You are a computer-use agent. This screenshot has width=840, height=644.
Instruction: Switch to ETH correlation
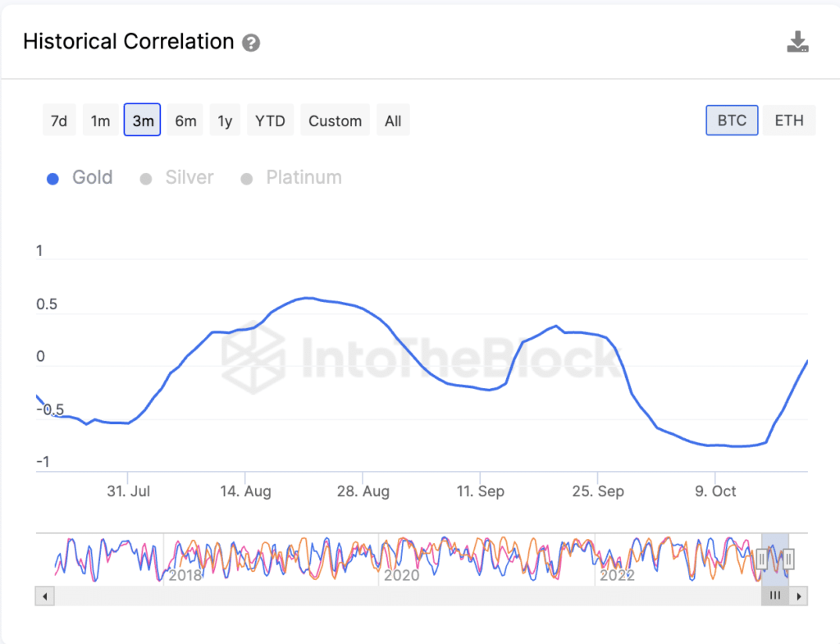click(789, 121)
